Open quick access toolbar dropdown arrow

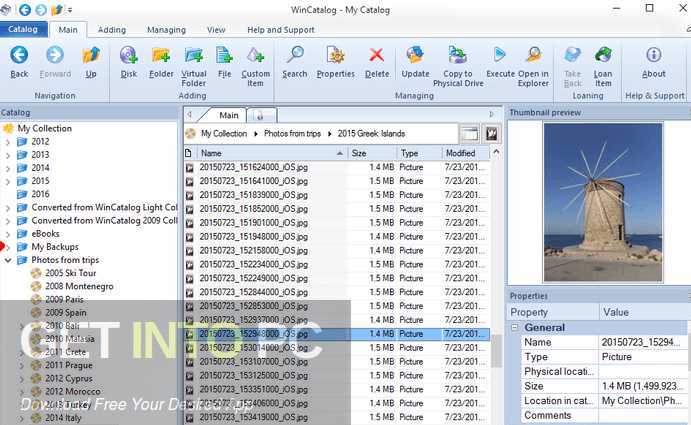tap(70, 10)
